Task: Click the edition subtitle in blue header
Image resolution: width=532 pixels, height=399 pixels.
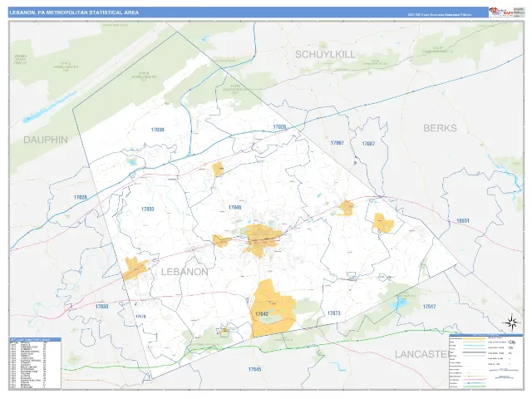Action: [x=440, y=15]
